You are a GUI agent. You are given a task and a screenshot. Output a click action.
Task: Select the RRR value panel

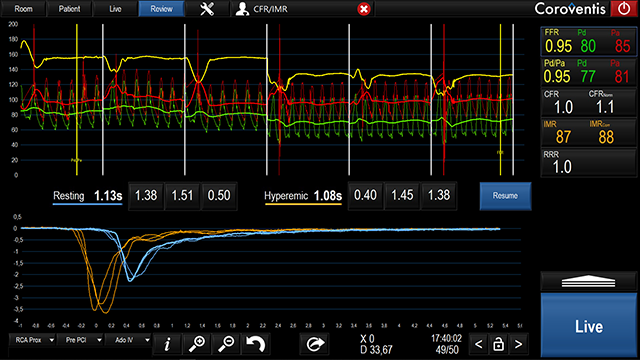[x=589, y=162]
